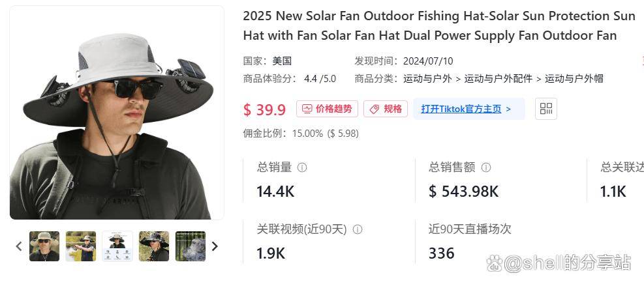Click the 运动与户外配件 category link
The width and height of the screenshot is (644, 286).
click(498, 79)
